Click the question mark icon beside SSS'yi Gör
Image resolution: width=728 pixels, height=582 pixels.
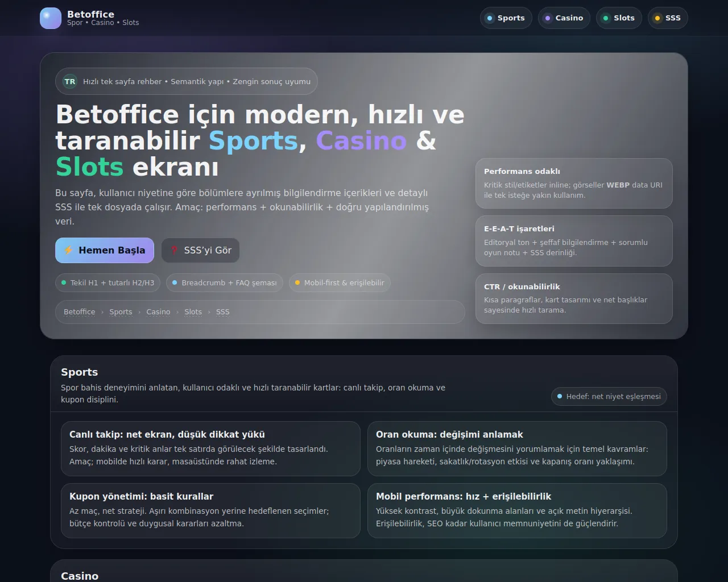(174, 250)
